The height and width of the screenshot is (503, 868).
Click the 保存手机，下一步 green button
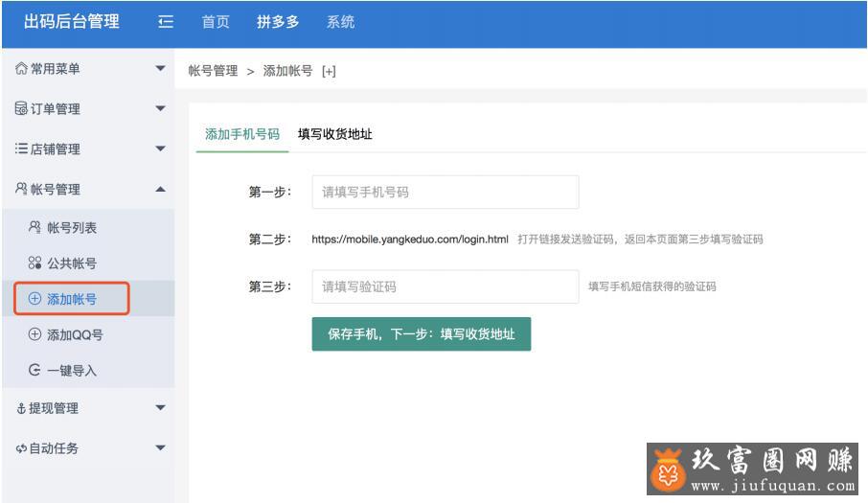[x=422, y=333]
